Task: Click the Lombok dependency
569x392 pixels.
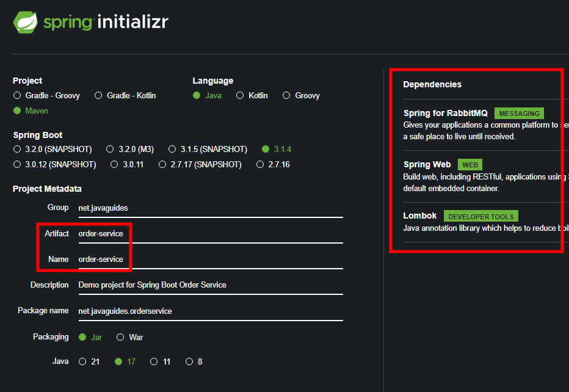Action: pyautogui.click(x=420, y=216)
